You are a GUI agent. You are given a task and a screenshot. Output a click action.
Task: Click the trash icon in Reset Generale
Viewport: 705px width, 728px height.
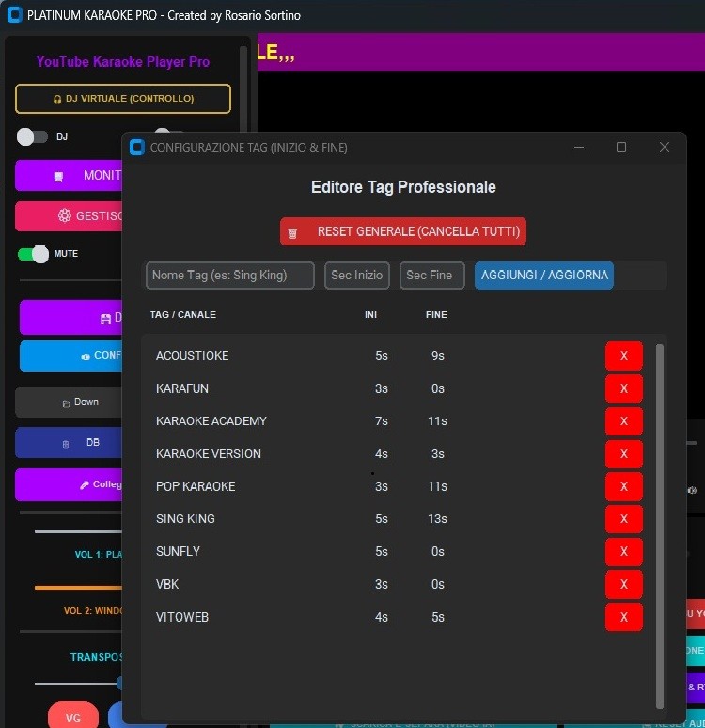point(293,232)
